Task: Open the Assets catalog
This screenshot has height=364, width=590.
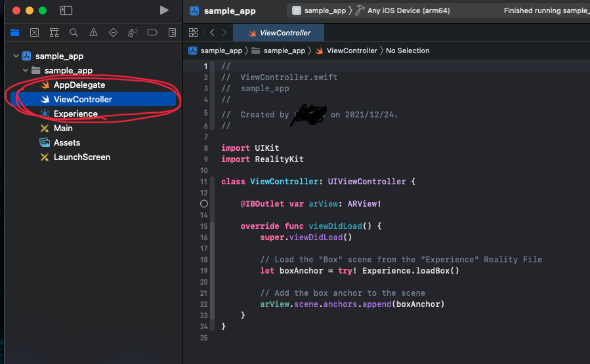Action: click(66, 142)
